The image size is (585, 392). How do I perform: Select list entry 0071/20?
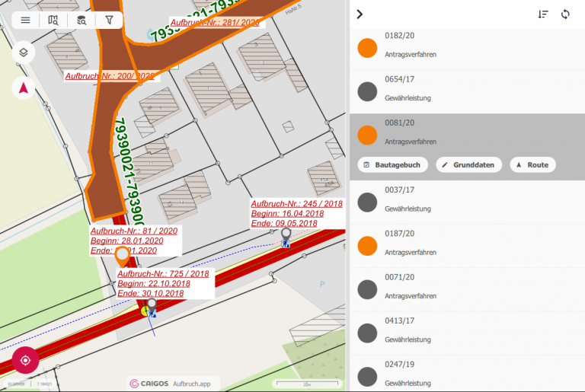pos(467,289)
